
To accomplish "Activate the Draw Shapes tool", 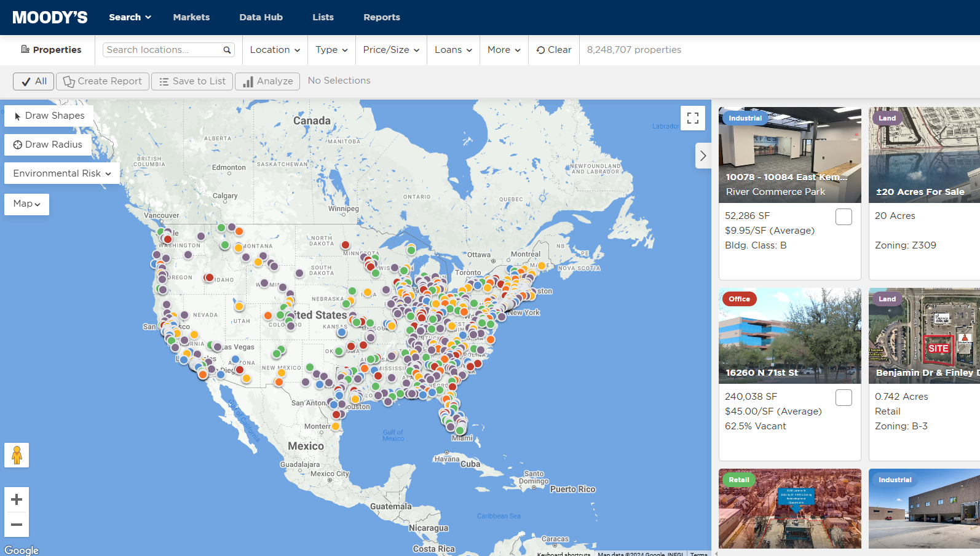I will click(49, 116).
